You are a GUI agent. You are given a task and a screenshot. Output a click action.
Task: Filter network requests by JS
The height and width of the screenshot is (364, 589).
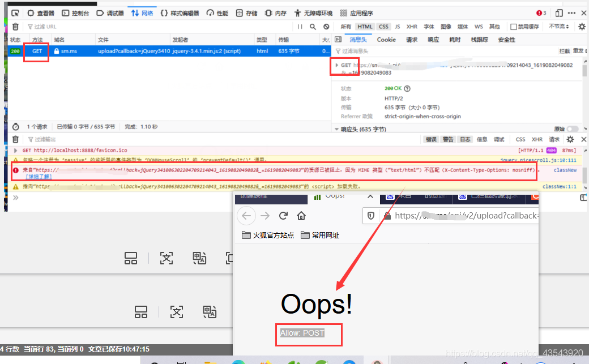pos(398,27)
